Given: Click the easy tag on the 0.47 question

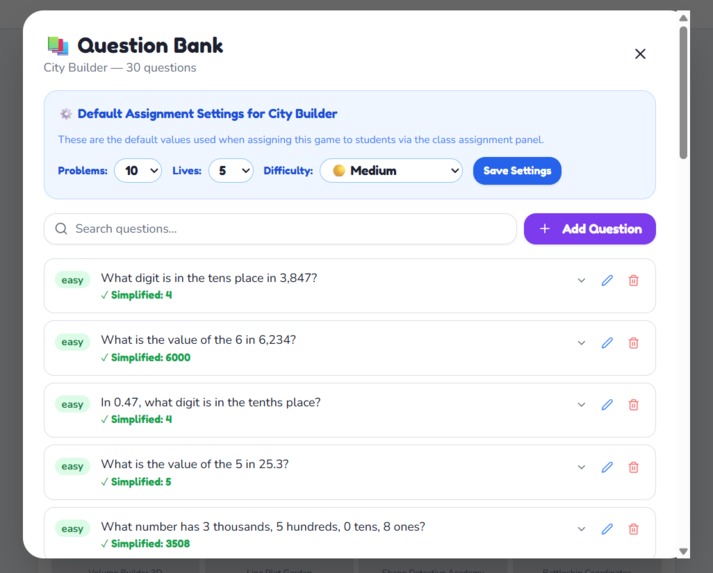Looking at the screenshot, I should pyautogui.click(x=72, y=404).
